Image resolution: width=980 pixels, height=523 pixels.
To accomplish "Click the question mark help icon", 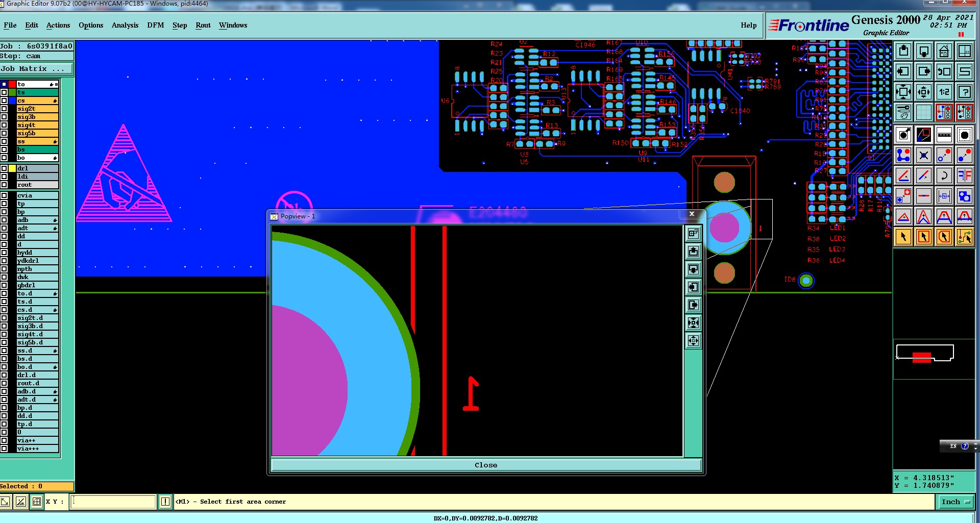I will click(x=965, y=92).
